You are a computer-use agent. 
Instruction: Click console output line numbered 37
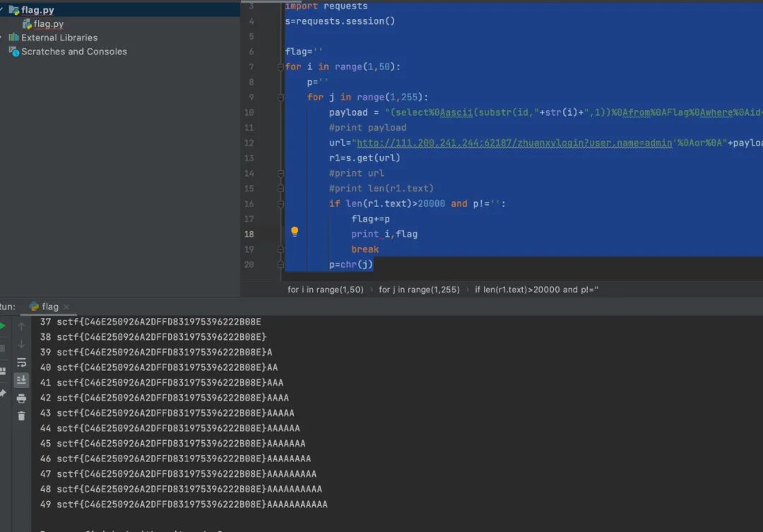[150, 321]
